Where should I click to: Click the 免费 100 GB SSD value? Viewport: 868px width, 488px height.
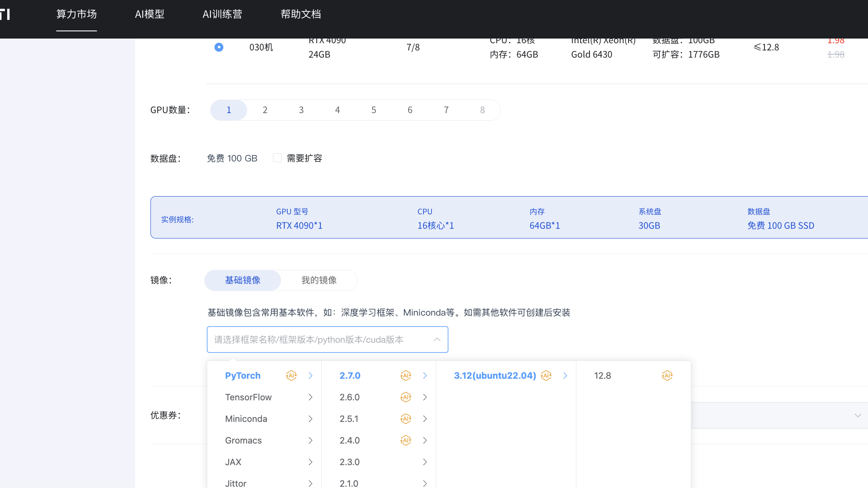tap(781, 226)
